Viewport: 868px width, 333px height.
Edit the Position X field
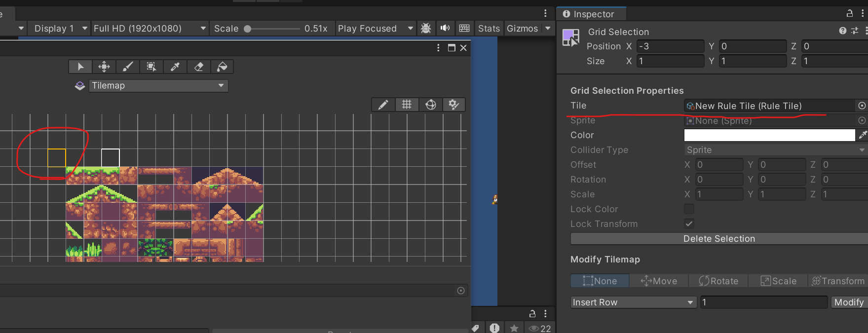[670, 46]
